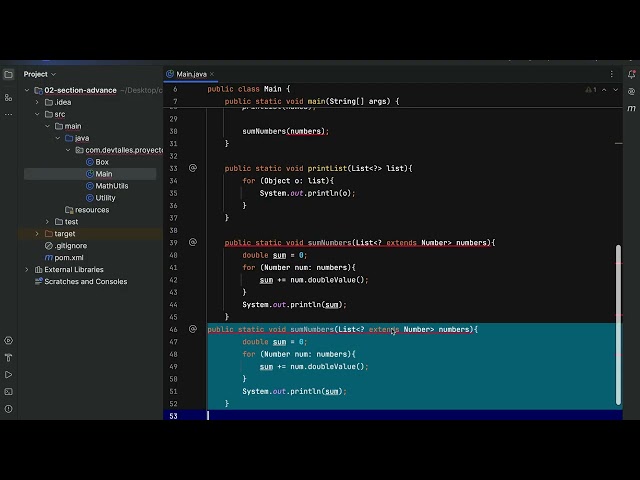
Task: Collapse the src folder
Action: click(x=37, y=114)
